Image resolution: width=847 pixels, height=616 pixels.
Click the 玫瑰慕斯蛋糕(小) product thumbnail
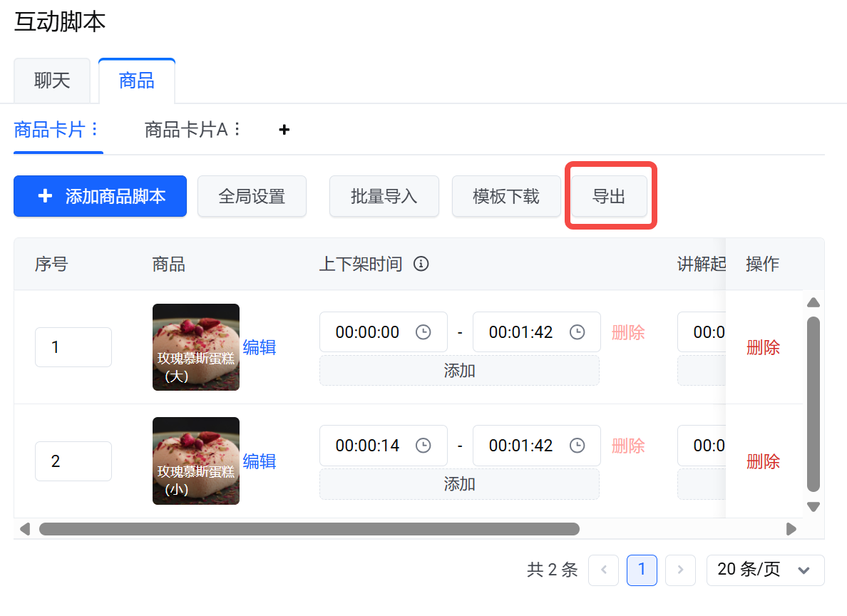[196, 461]
